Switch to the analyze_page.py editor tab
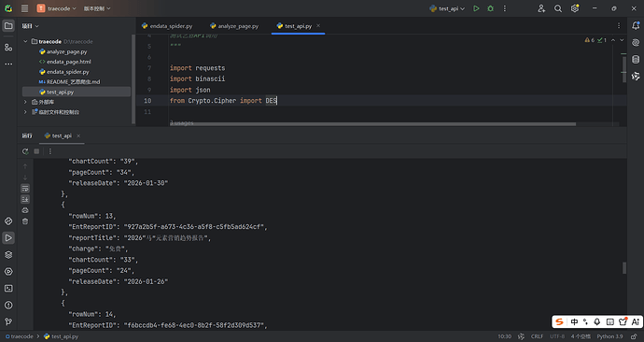 (234, 26)
